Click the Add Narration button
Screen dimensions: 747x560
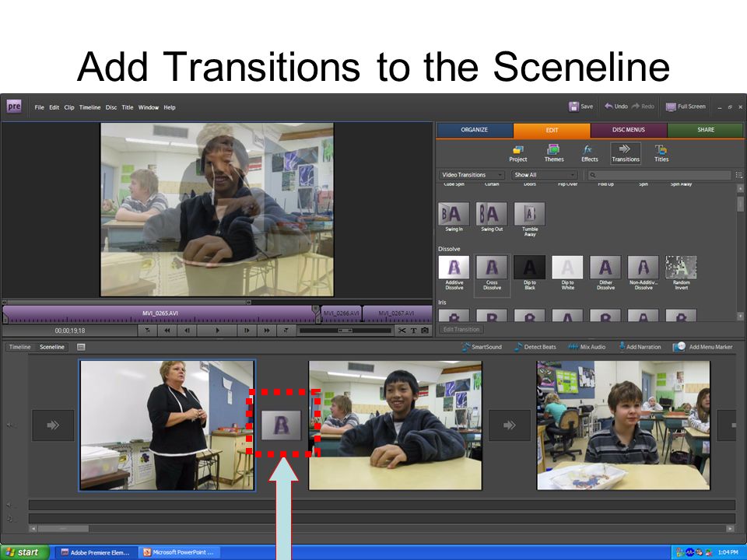640,347
